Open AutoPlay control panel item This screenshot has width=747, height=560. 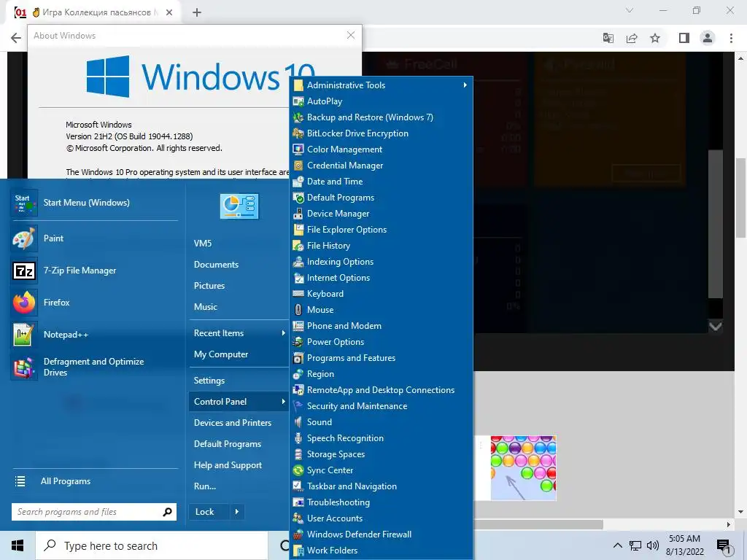click(x=381, y=101)
